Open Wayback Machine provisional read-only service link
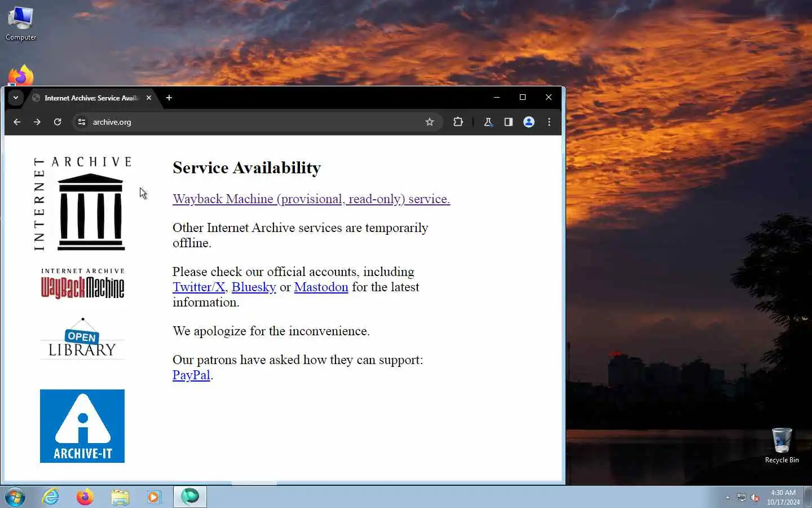This screenshot has width=812, height=508. 311,199
